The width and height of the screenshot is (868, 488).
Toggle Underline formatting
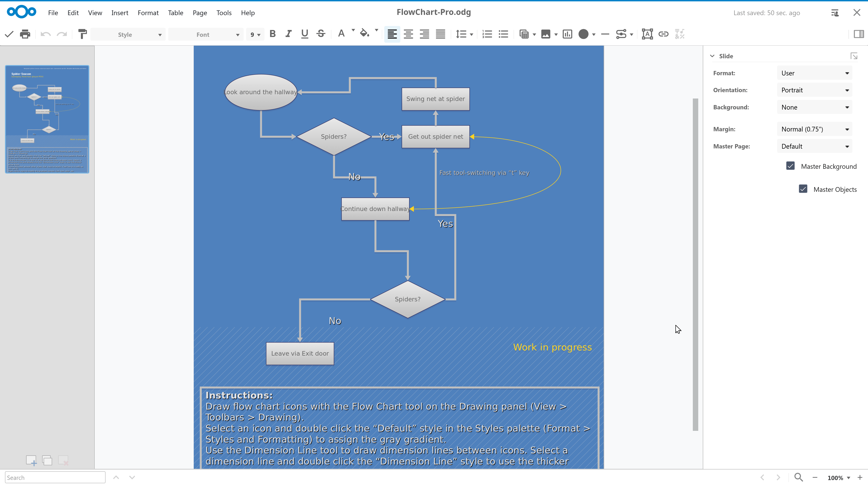305,34
